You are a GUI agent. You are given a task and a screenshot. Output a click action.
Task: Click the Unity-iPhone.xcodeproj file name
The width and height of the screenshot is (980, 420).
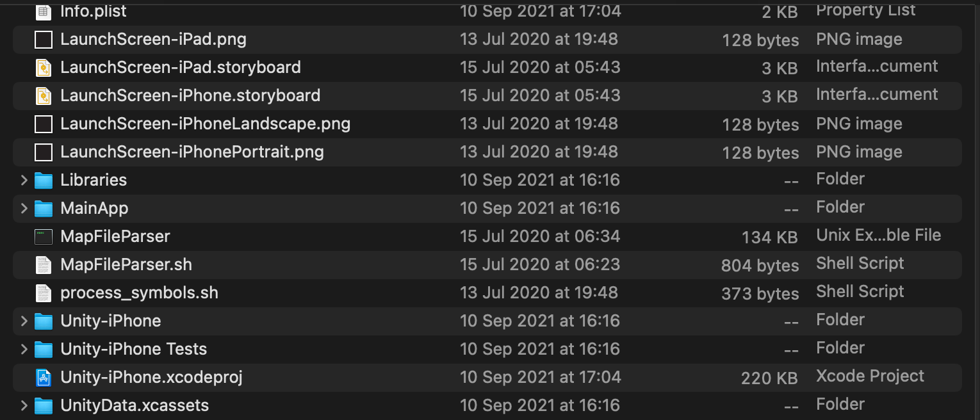(x=151, y=377)
